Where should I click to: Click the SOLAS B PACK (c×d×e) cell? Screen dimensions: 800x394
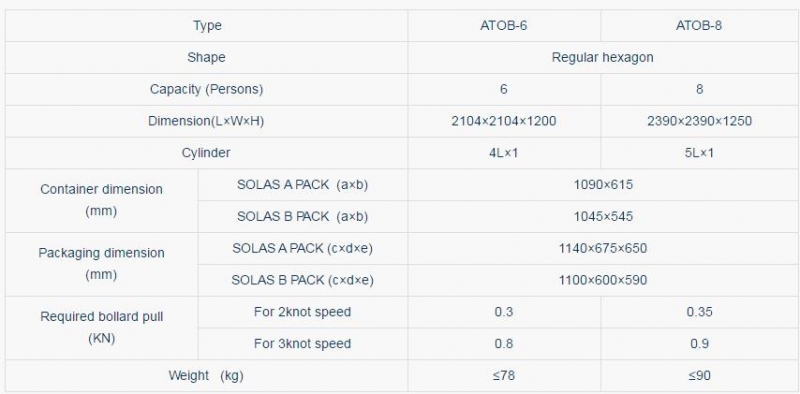(x=303, y=280)
